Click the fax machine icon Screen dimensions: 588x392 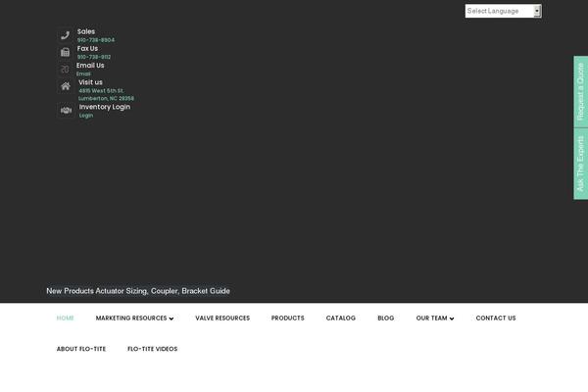(x=65, y=52)
